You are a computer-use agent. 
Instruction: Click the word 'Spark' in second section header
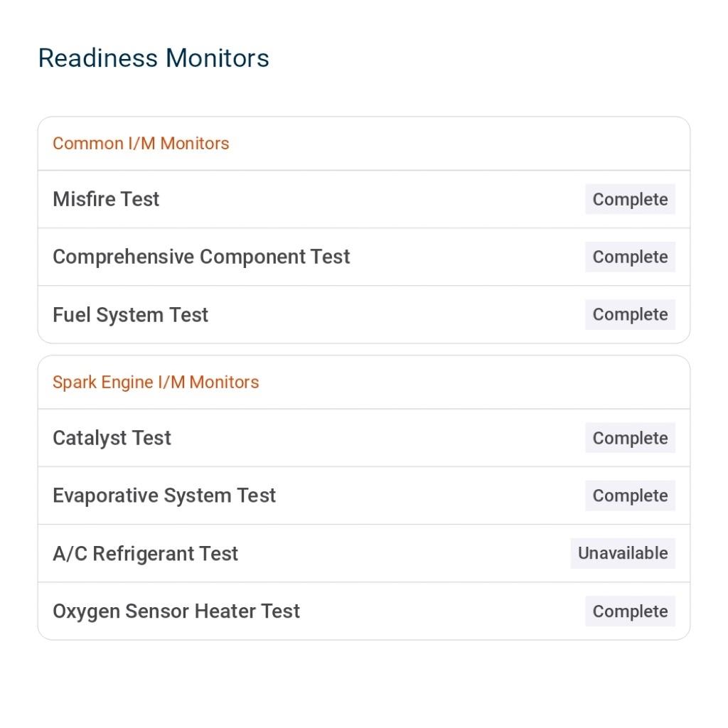coord(74,382)
